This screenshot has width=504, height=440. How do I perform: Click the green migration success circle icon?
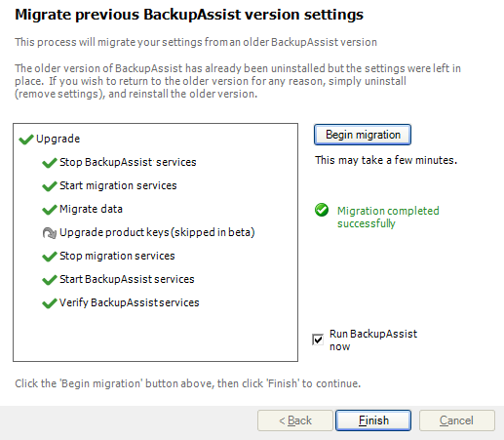[x=322, y=210]
